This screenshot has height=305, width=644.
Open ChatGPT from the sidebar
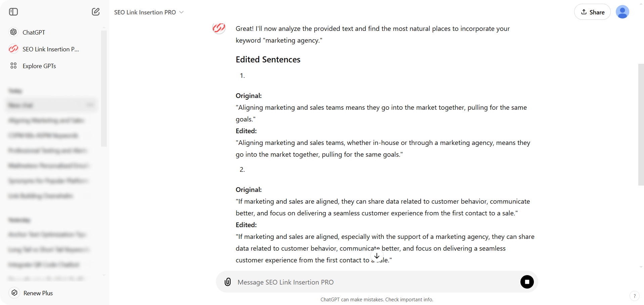pyautogui.click(x=34, y=32)
